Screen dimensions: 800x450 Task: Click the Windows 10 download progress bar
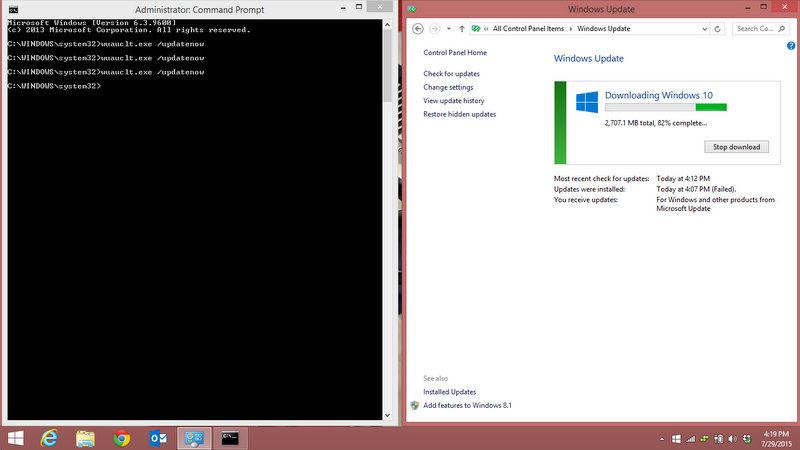coord(665,107)
